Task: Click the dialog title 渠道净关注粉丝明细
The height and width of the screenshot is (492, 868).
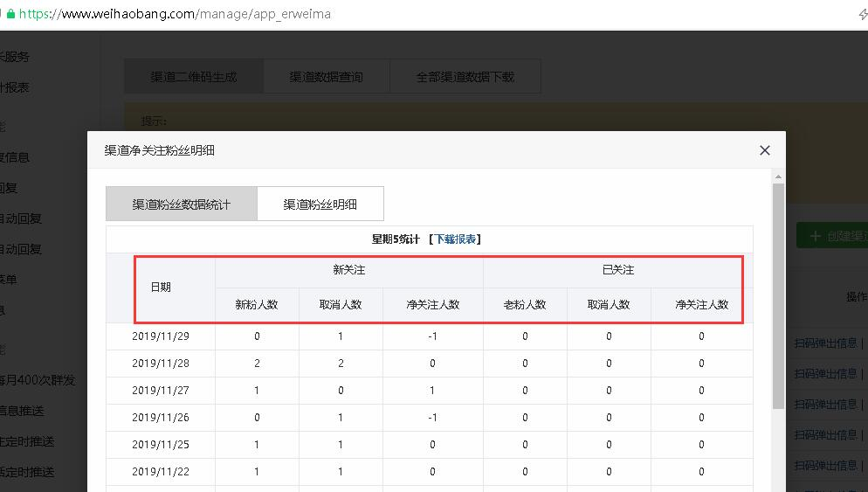Action: pyautogui.click(x=160, y=150)
